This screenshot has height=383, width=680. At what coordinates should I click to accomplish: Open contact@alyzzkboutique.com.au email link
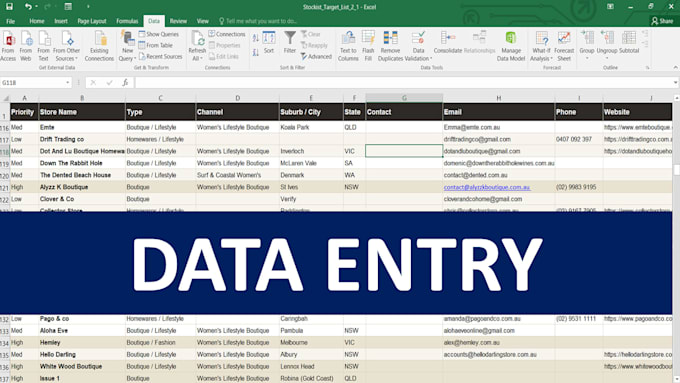[x=487, y=187]
